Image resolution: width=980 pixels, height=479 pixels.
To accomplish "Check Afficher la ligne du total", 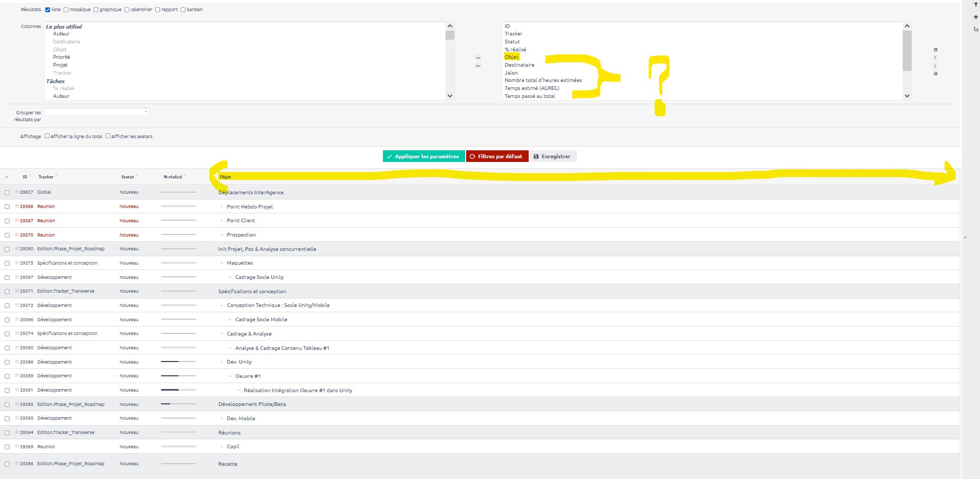I will (47, 136).
